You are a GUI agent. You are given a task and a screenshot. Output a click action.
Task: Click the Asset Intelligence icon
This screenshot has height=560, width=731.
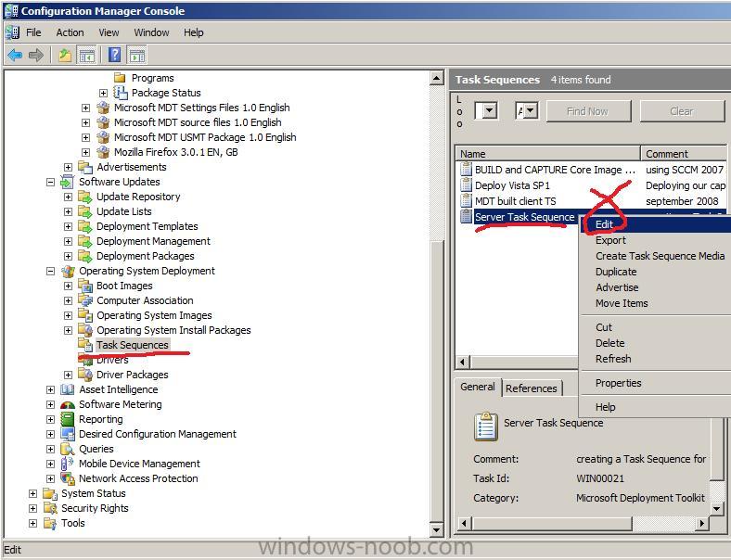tap(68, 389)
